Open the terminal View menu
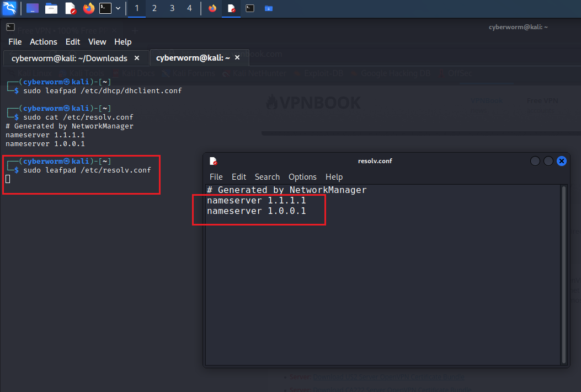581x392 pixels. pyautogui.click(x=97, y=42)
